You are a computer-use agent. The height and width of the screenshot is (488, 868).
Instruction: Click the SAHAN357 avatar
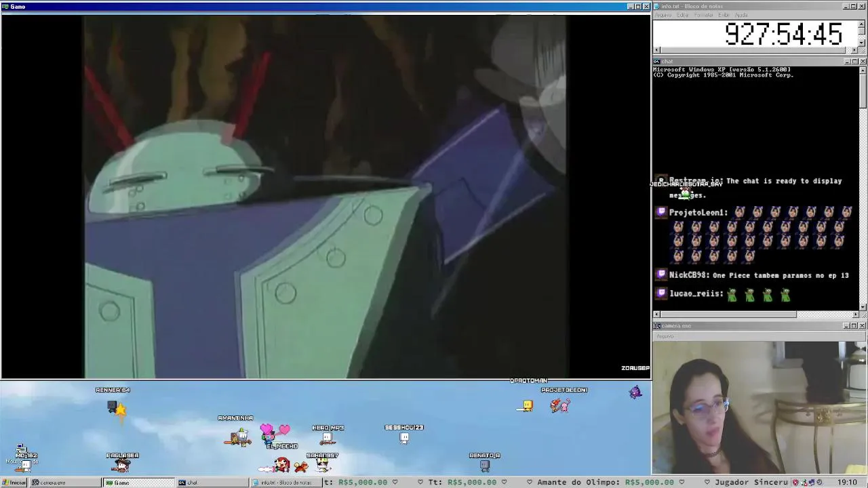[x=323, y=466]
